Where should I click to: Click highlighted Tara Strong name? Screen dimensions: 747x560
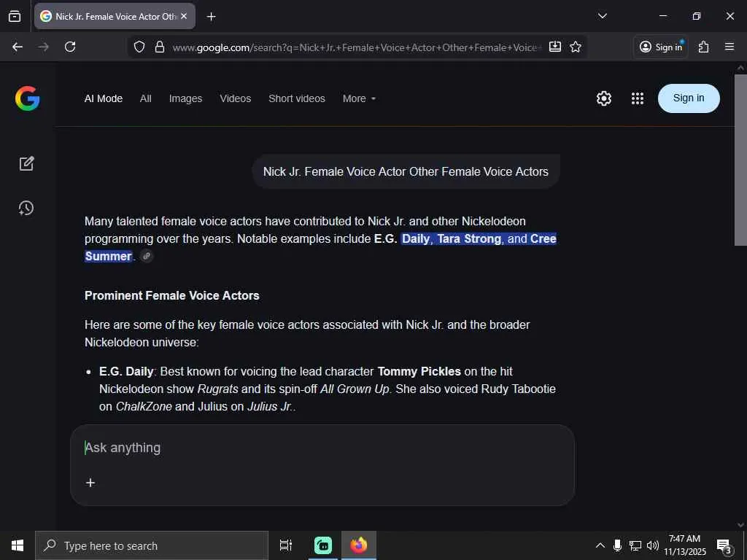469,238
